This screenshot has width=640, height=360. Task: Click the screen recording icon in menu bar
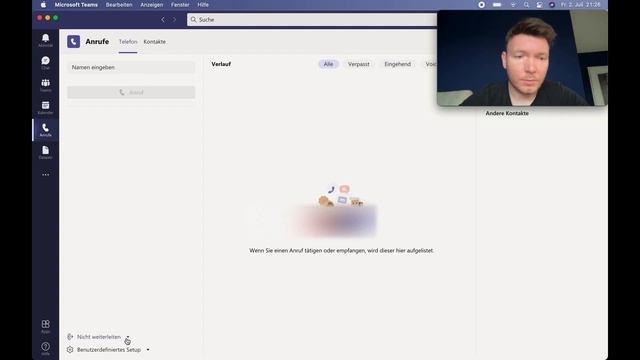coord(482,5)
